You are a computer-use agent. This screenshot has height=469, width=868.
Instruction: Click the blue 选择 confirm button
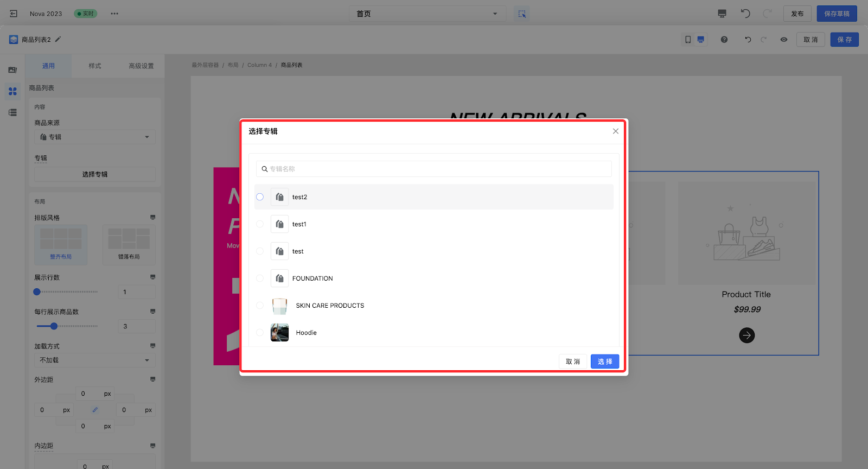(x=605, y=362)
